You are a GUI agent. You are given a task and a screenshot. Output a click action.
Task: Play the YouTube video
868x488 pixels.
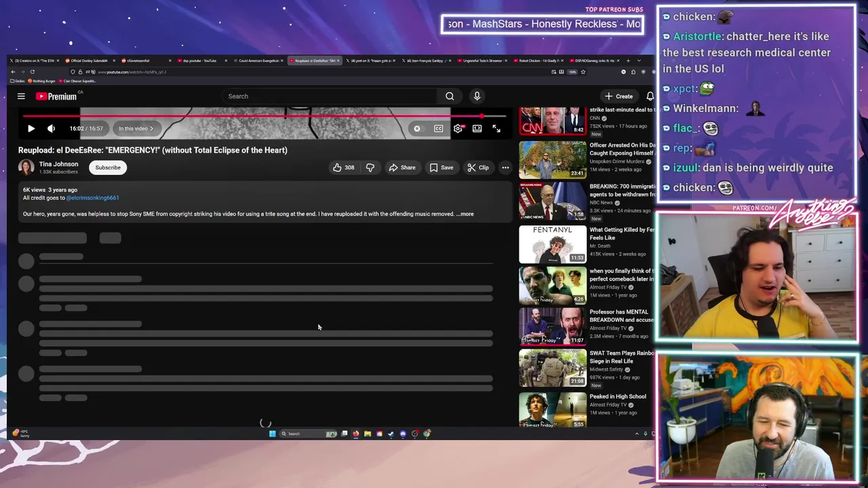tap(31, 128)
